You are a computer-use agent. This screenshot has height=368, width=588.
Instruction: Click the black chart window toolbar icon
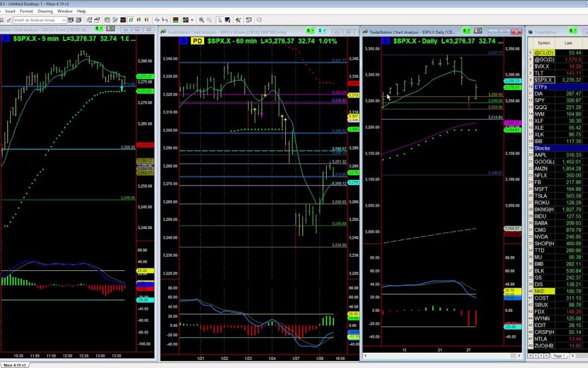click(x=123, y=20)
